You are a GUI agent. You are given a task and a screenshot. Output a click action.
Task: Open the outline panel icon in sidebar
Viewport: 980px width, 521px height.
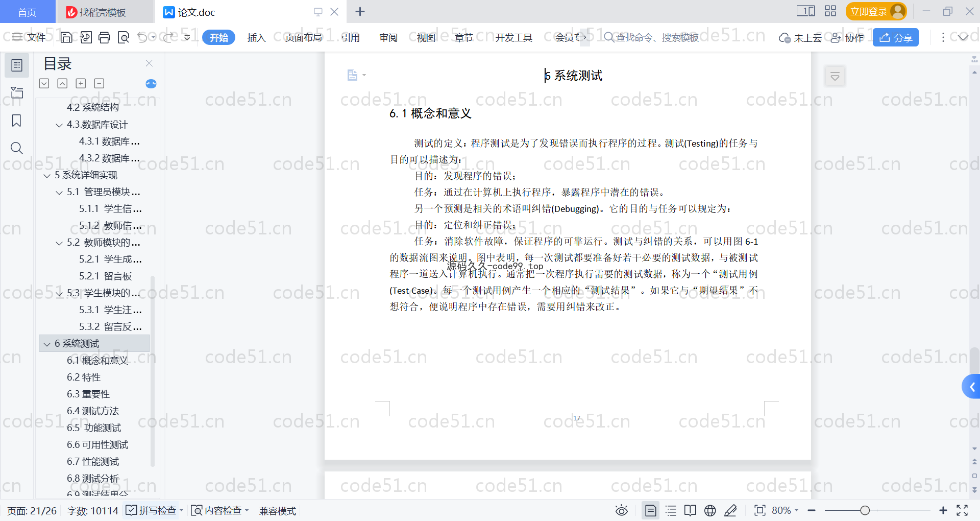tap(17, 65)
